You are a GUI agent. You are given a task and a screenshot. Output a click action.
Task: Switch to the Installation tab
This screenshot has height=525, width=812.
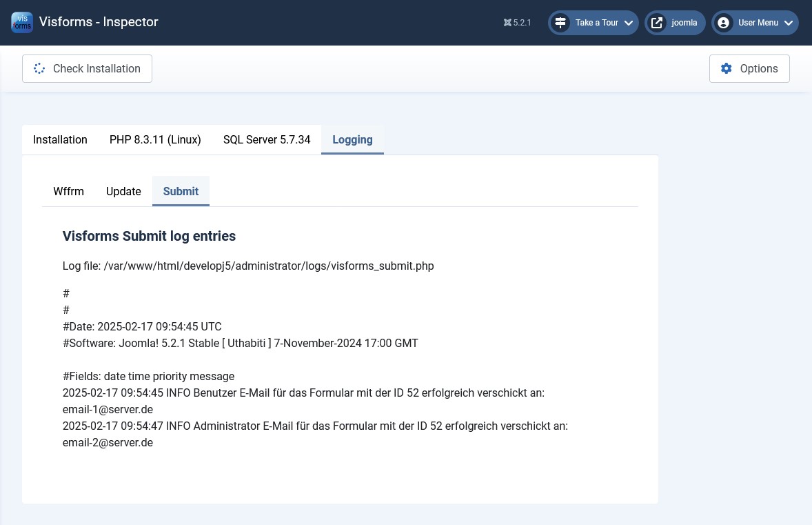(x=60, y=139)
